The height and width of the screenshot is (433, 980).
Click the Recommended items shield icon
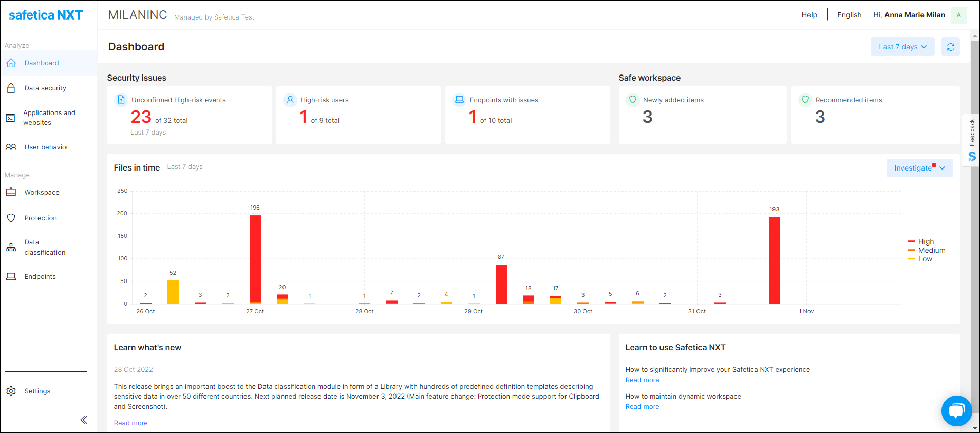pyautogui.click(x=805, y=100)
